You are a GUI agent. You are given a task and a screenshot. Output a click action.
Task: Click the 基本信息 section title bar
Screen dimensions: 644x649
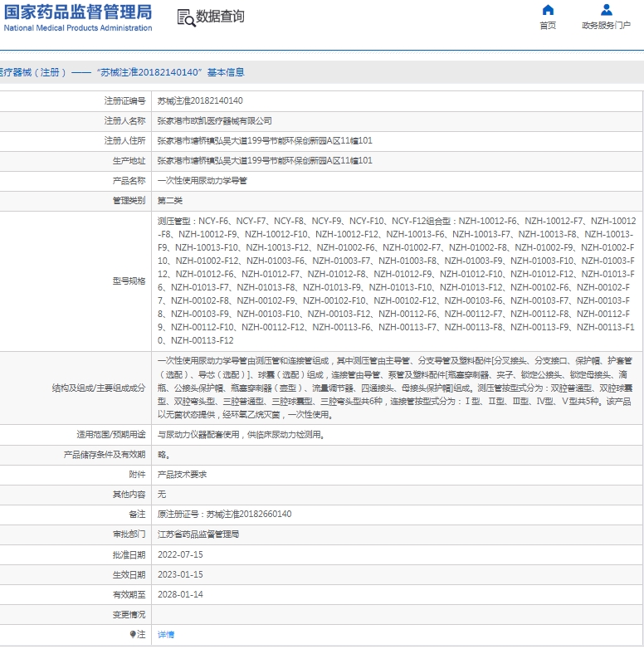322,72
